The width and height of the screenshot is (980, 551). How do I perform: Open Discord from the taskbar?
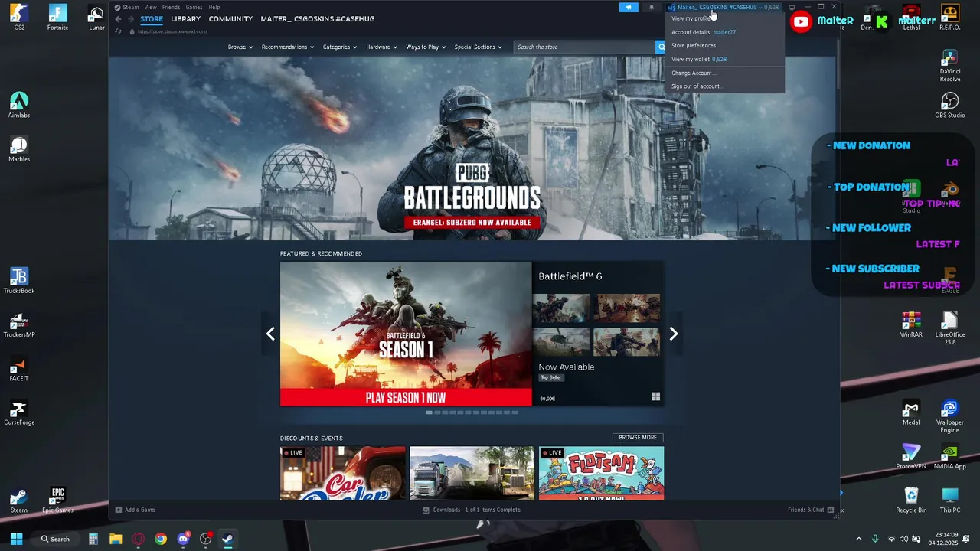[183, 539]
